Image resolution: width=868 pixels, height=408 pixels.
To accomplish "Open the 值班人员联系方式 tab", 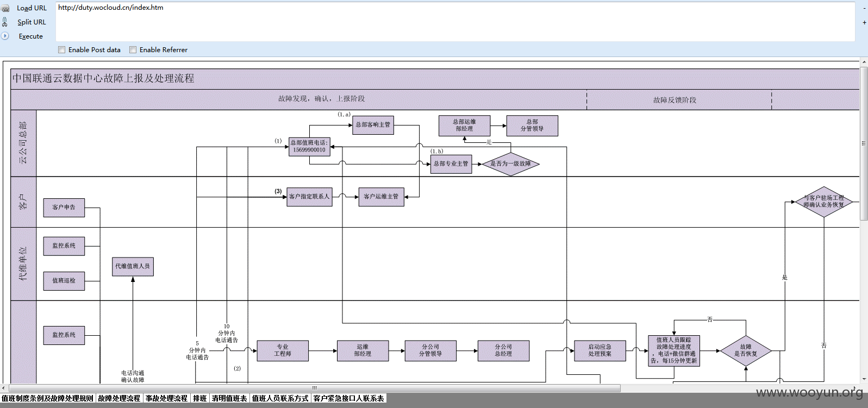I will [280, 398].
